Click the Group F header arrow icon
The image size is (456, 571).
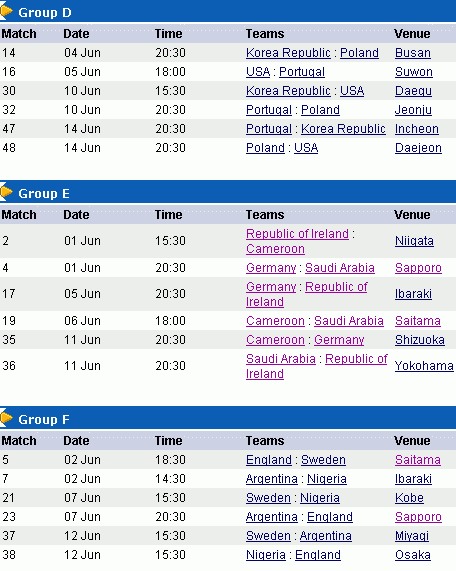coord(6,418)
